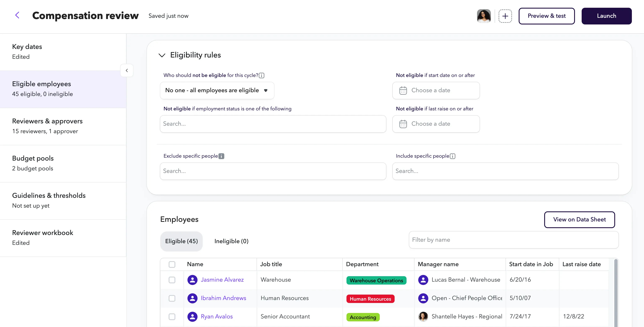The image size is (644, 327).
Task: Open calendar for start date eligibility
Action: [x=403, y=91]
